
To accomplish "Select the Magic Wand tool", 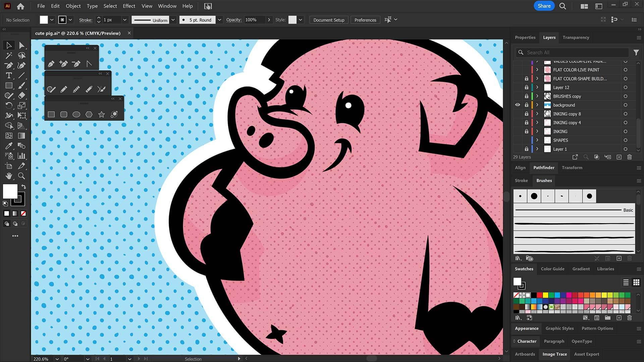I will 9,55.
